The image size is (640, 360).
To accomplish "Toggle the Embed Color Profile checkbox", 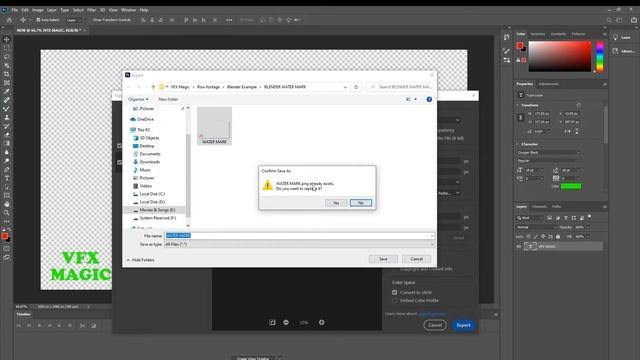I will [395, 300].
